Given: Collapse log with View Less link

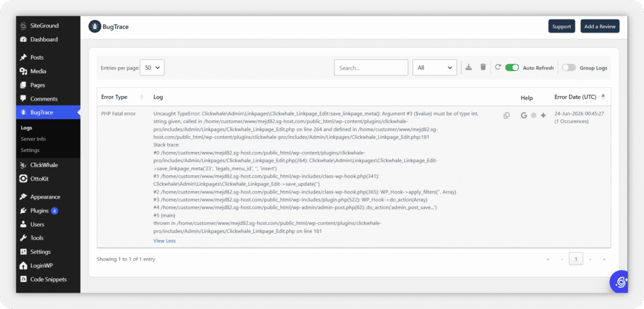Looking at the screenshot, I should coord(164,241).
